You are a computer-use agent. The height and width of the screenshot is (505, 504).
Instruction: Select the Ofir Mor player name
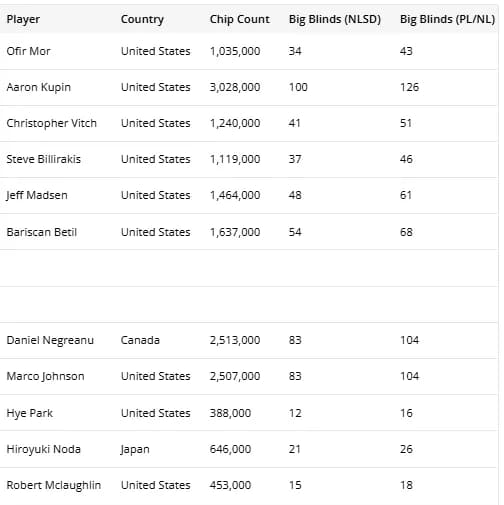click(x=28, y=51)
